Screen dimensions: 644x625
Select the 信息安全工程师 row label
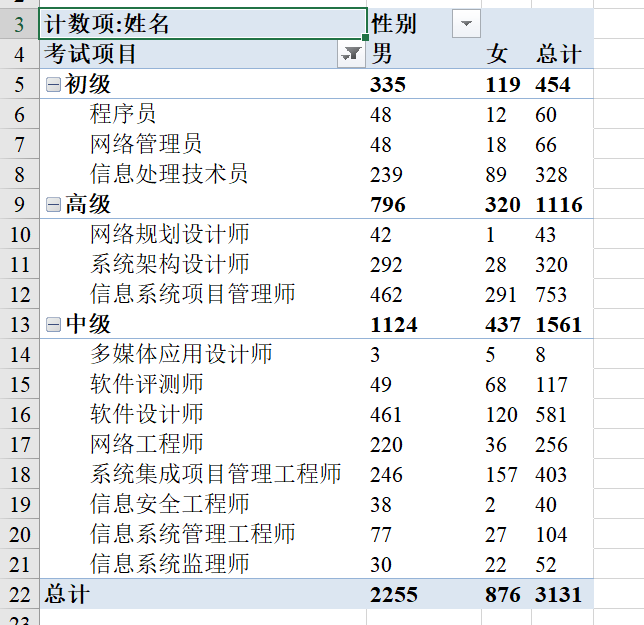(x=169, y=504)
